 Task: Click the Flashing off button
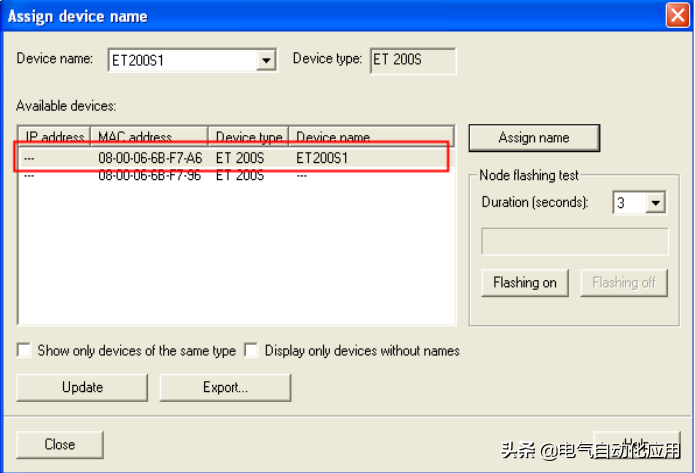[x=624, y=283]
